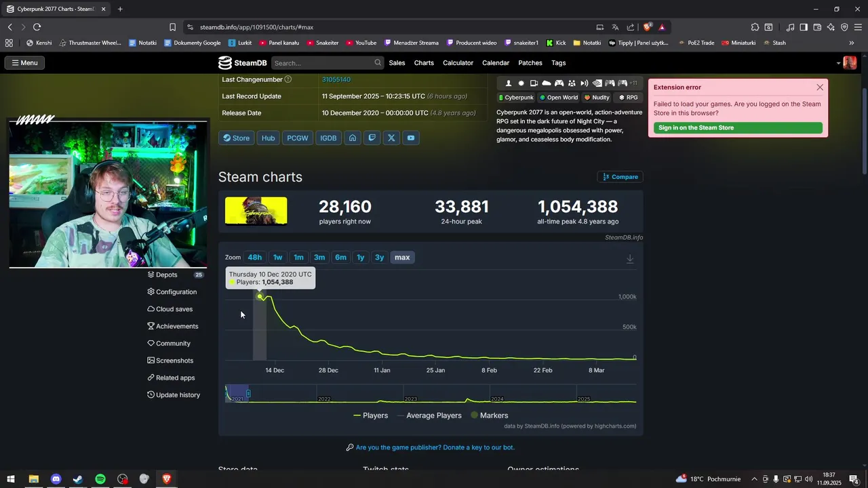Click the Donate a key to our bot link
Image resolution: width=868 pixels, height=488 pixels.
click(435, 447)
